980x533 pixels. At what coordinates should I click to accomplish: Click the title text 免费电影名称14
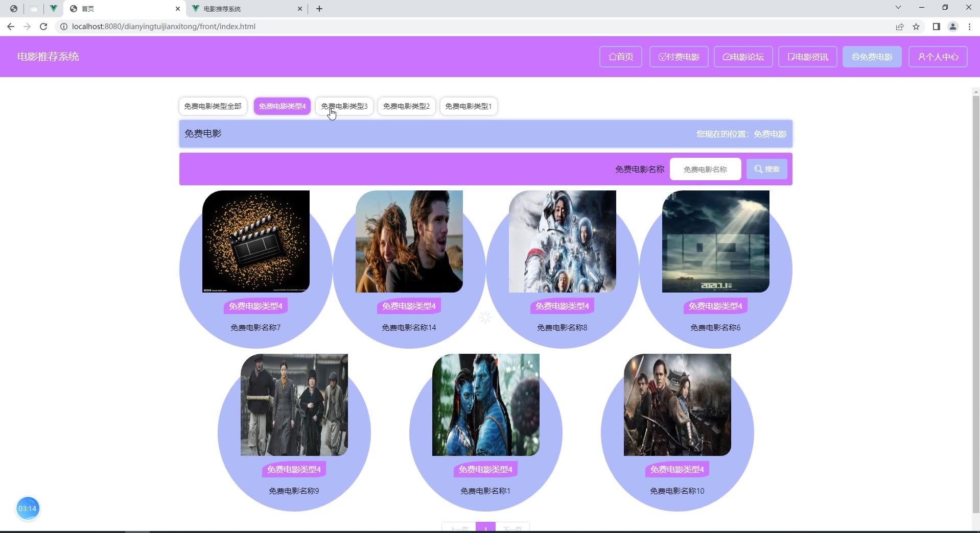coord(409,328)
